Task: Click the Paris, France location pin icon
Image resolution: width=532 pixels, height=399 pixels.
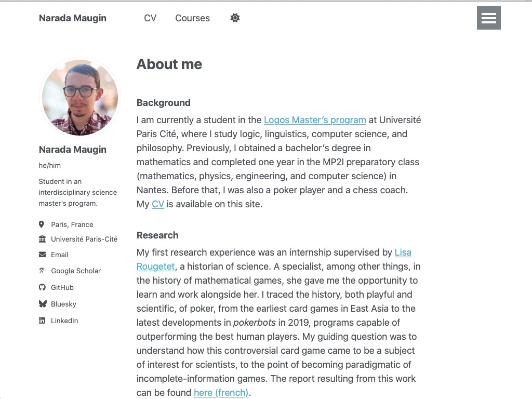Action: coord(42,224)
